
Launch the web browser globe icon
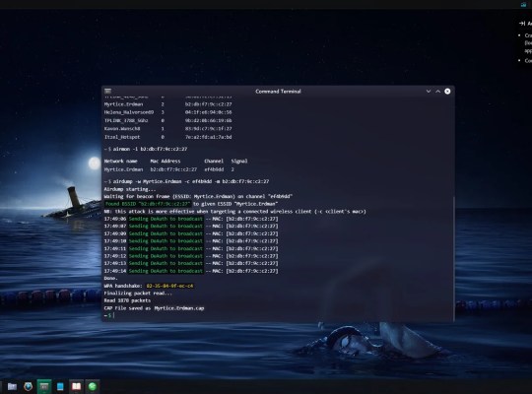[29, 386]
